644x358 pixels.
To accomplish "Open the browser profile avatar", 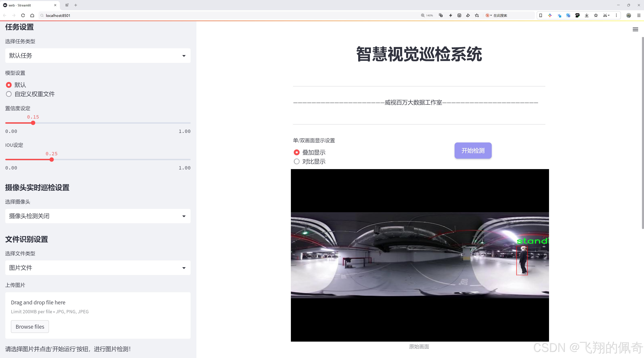I will [x=629, y=15].
